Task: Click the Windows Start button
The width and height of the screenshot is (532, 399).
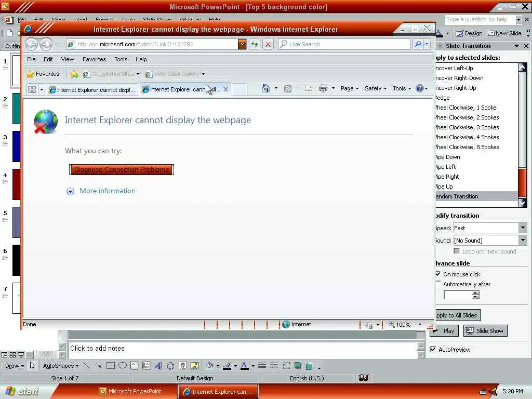Action: coord(22,391)
